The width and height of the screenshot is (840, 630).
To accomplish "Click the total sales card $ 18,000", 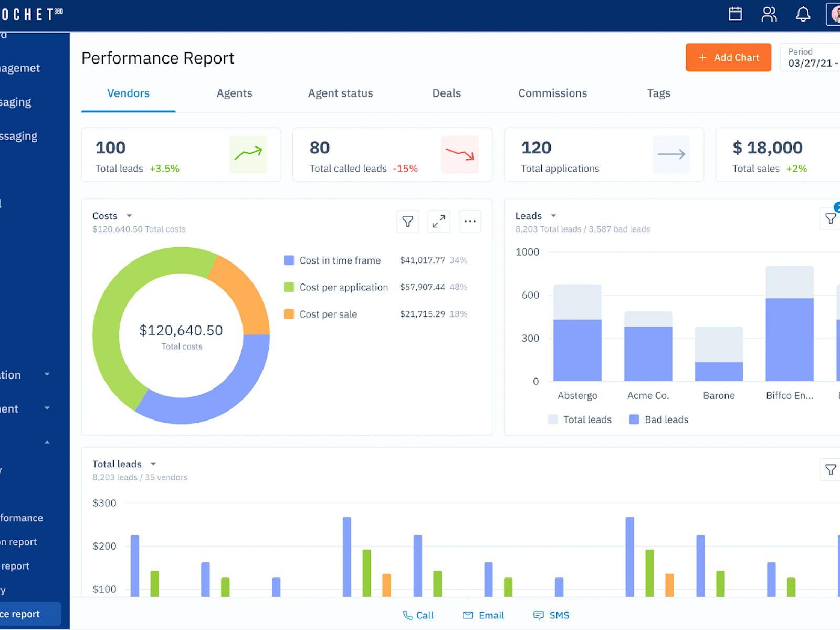I will 778,154.
